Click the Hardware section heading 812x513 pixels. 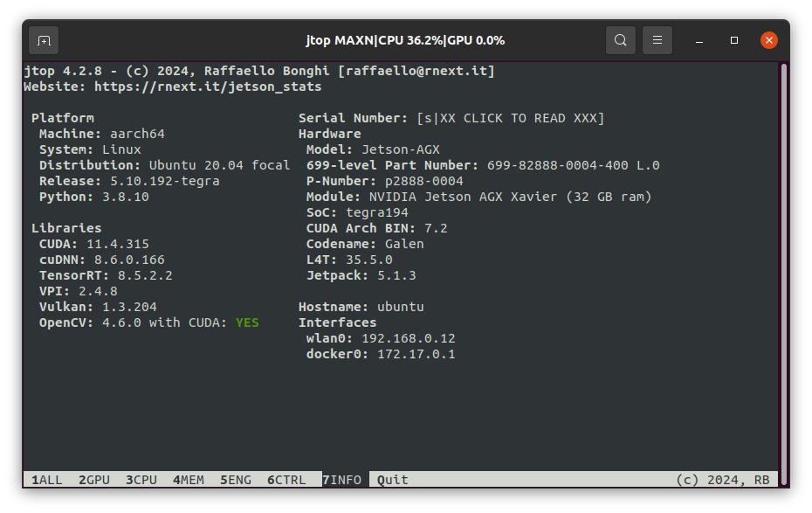pos(330,134)
